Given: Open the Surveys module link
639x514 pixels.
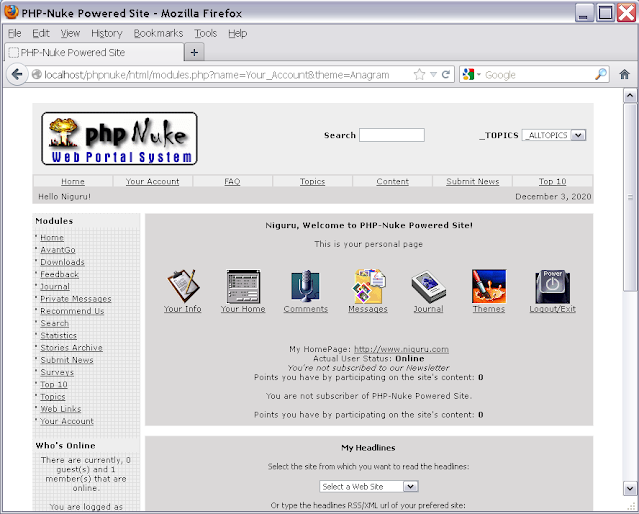Looking at the screenshot, I should [57, 372].
